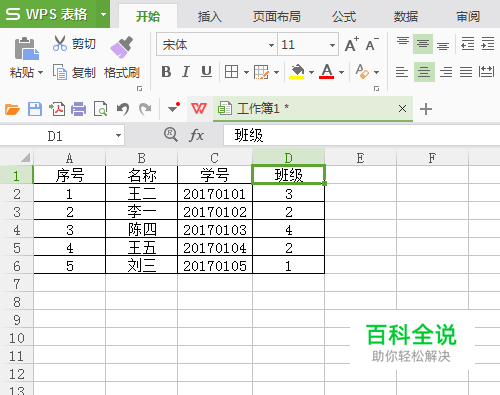Increase indent icon
This screenshot has height=395, width=500.
tap(488, 44)
